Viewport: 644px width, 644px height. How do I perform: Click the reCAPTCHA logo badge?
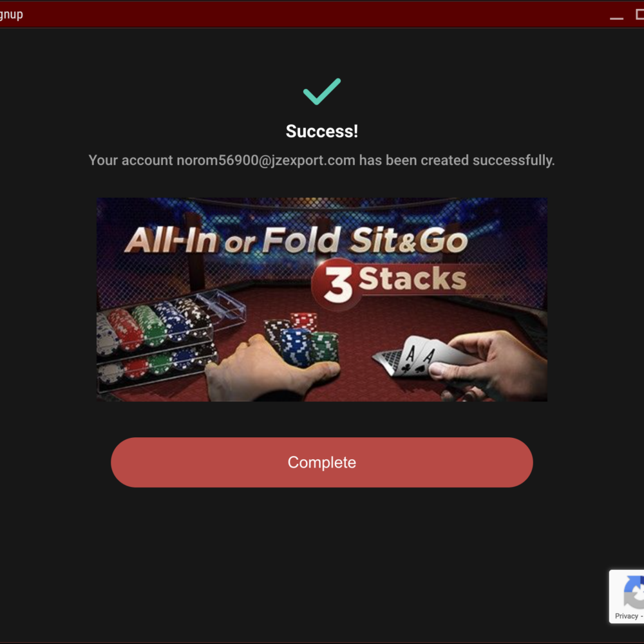[634, 592]
